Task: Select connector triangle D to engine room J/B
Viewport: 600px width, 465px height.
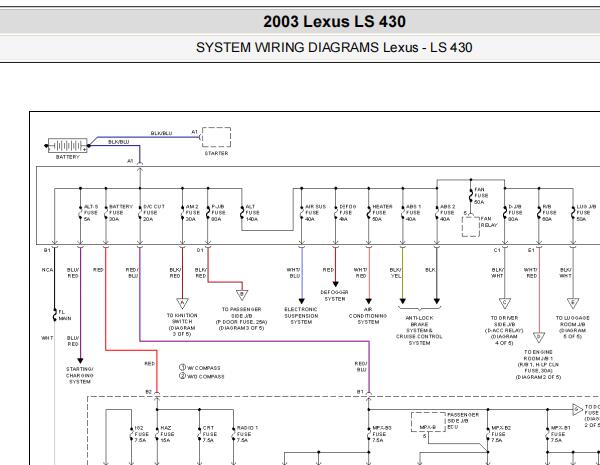Action: [x=539, y=337]
